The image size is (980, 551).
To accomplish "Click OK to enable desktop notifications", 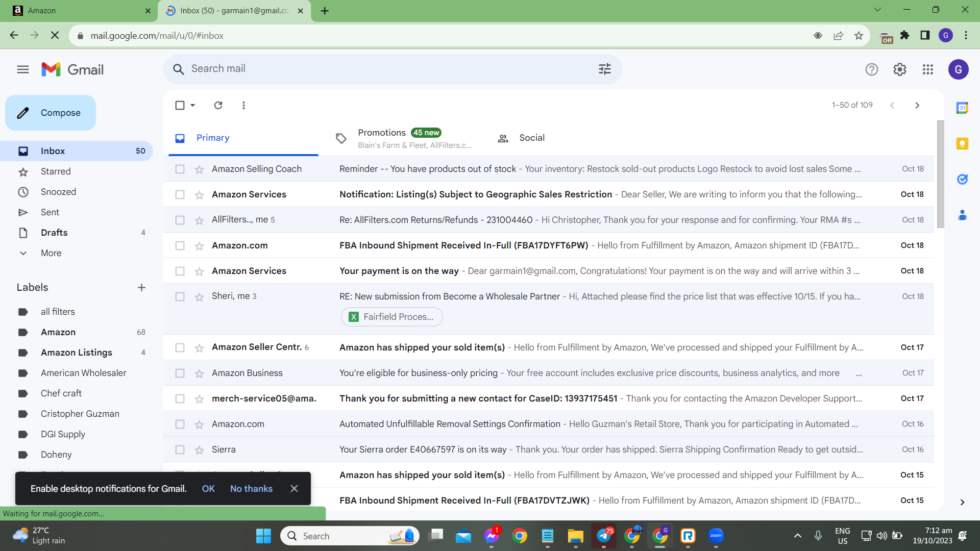I will pyautogui.click(x=208, y=489).
